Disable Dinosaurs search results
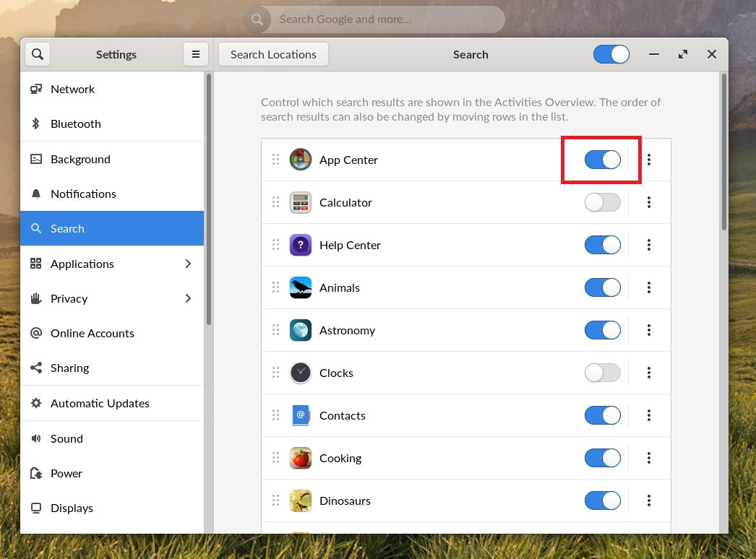 (603, 500)
